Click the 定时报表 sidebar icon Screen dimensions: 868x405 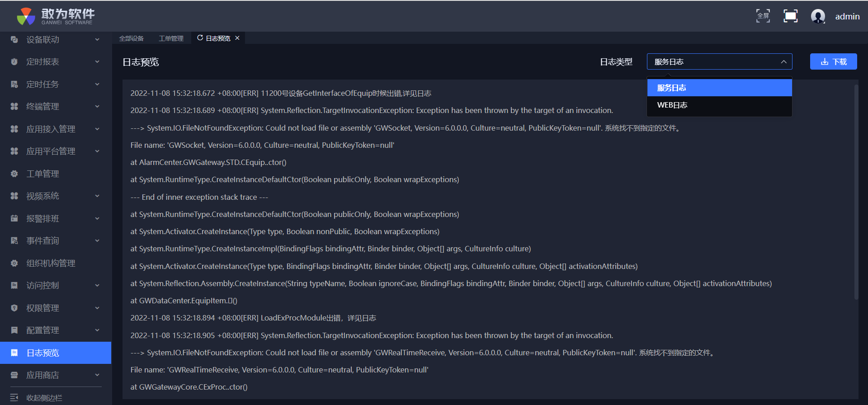click(14, 62)
